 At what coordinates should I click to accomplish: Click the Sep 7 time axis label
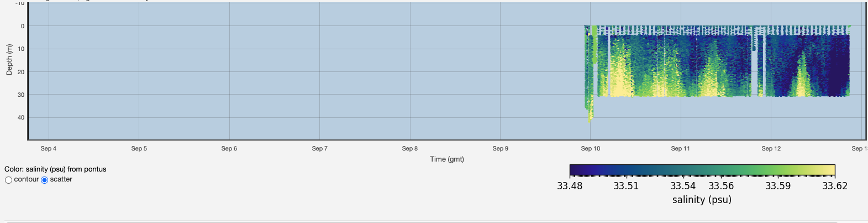[319, 148]
